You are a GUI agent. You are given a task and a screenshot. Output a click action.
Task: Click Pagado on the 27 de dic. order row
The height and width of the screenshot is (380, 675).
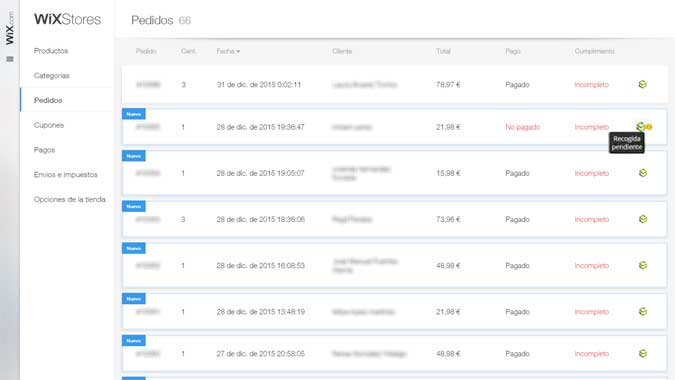[x=517, y=354]
